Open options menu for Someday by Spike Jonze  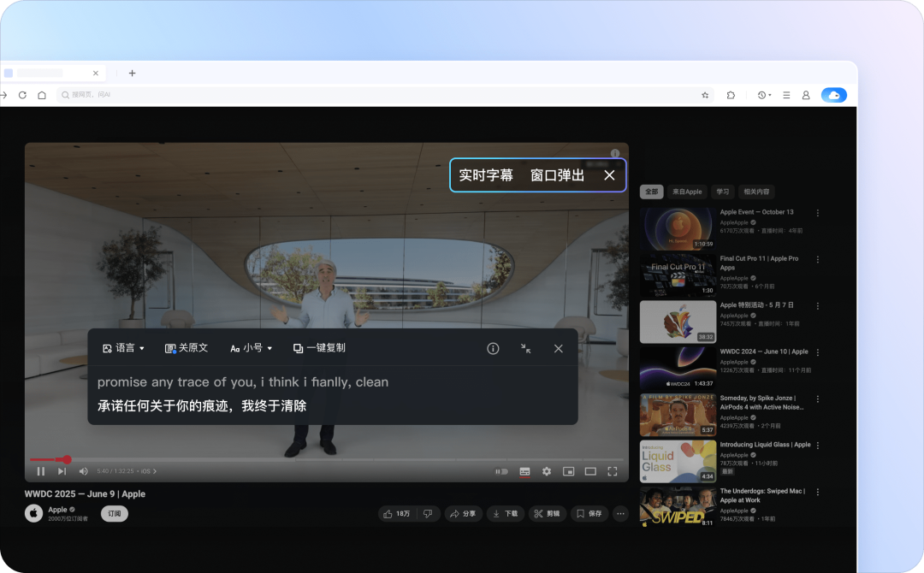pos(817,399)
